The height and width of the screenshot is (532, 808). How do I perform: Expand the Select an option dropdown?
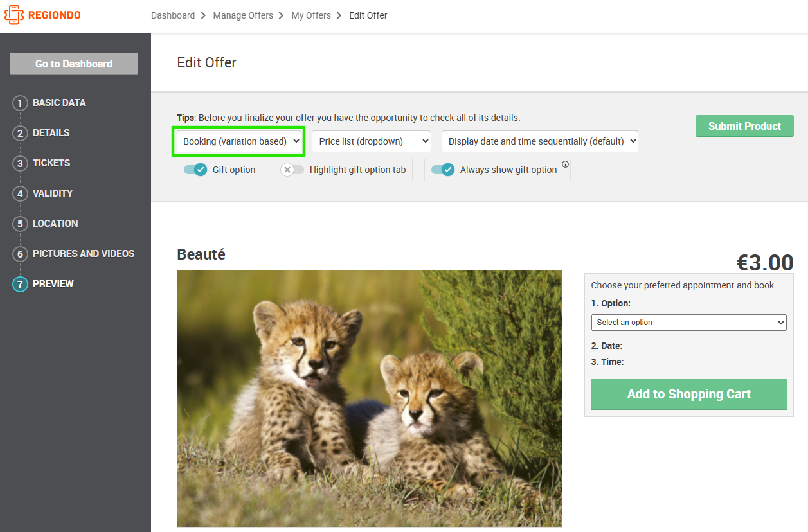[x=688, y=323]
